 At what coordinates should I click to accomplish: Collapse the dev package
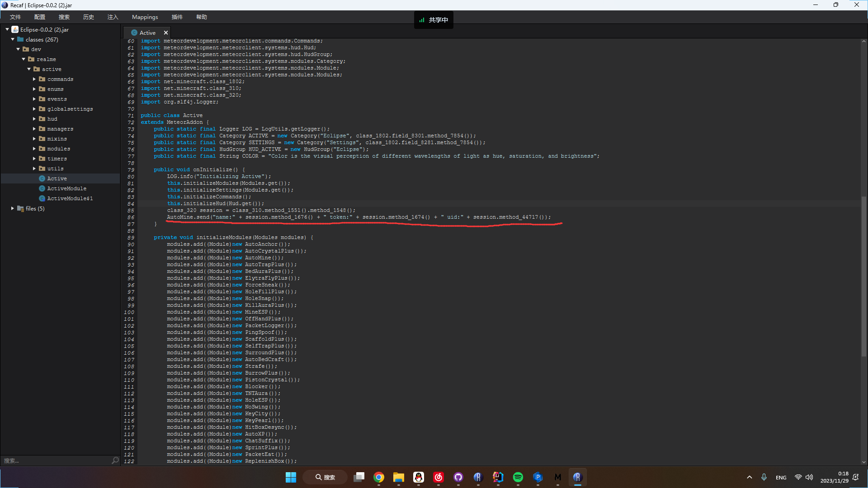coord(18,49)
